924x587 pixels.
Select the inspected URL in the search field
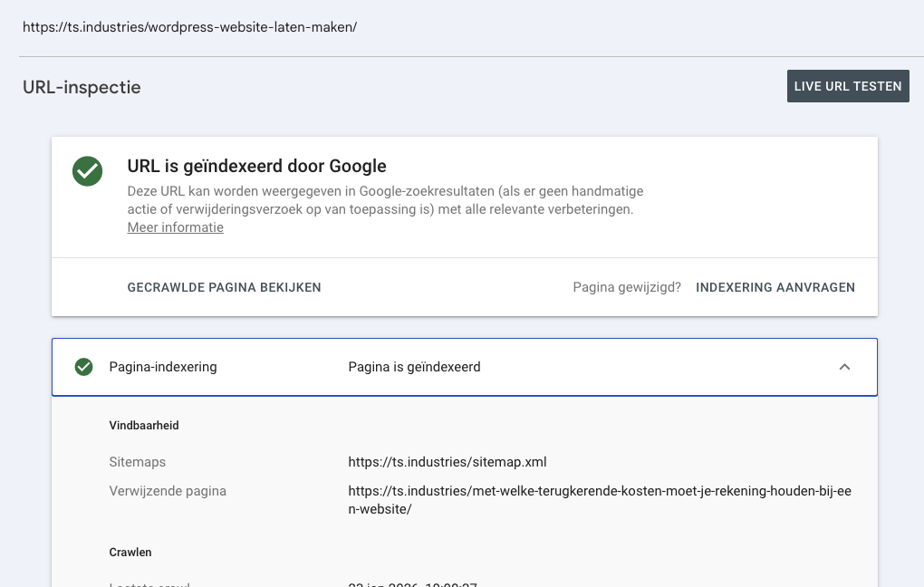[x=190, y=27]
